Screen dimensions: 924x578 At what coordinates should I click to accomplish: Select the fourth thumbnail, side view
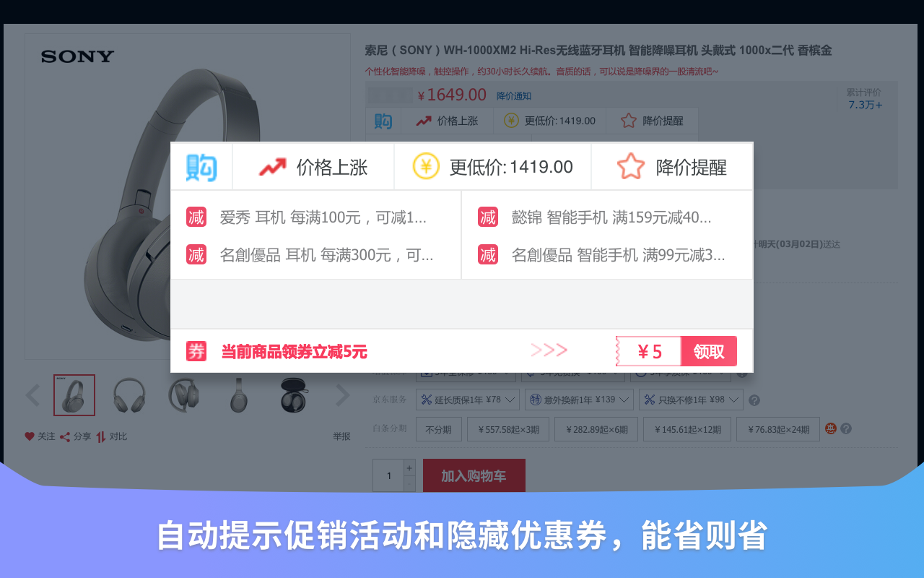coord(239,395)
